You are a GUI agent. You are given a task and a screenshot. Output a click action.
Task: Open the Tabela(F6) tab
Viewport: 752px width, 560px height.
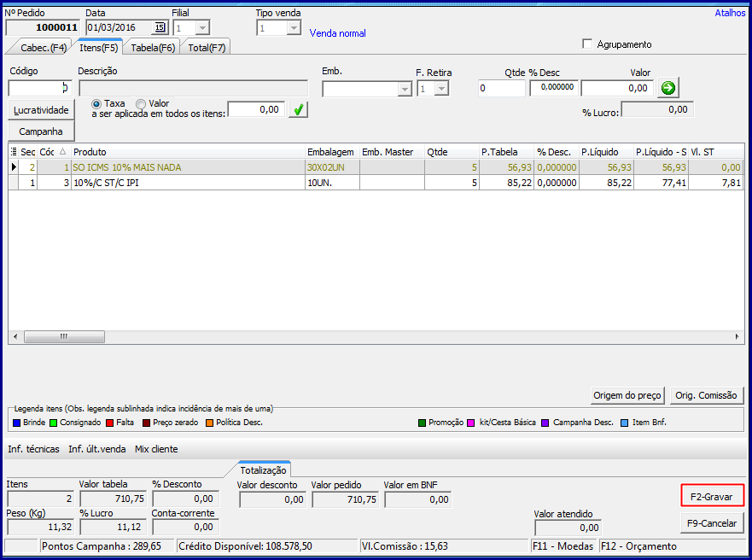pyautogui.click(x=153, y=48)
